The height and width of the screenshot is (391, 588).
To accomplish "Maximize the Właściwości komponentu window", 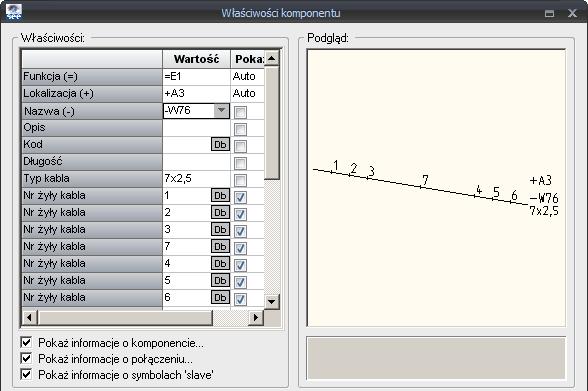I will (549, 14).
